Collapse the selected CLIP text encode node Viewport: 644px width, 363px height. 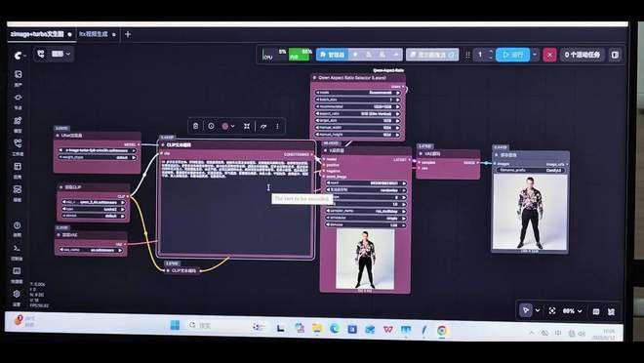(x=163, y=145)
